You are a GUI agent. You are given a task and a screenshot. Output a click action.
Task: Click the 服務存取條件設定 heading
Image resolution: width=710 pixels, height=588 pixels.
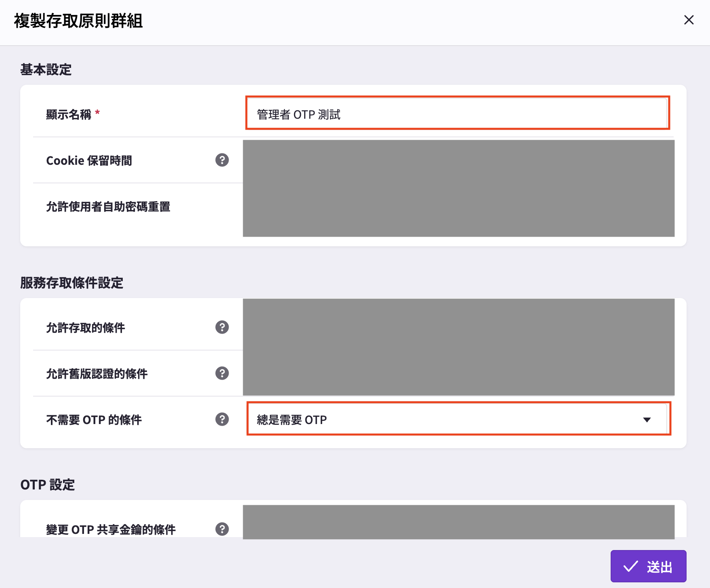72,283
